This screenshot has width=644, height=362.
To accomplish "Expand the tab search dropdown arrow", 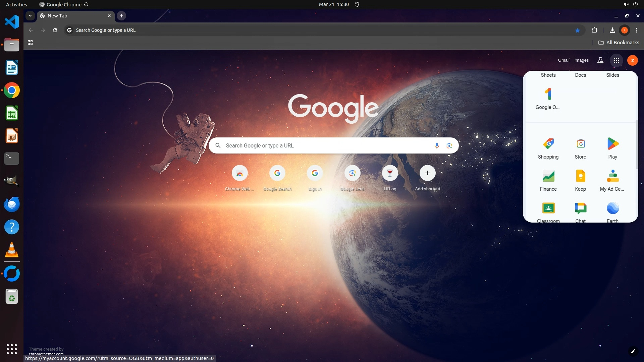I will coord(30,16).
